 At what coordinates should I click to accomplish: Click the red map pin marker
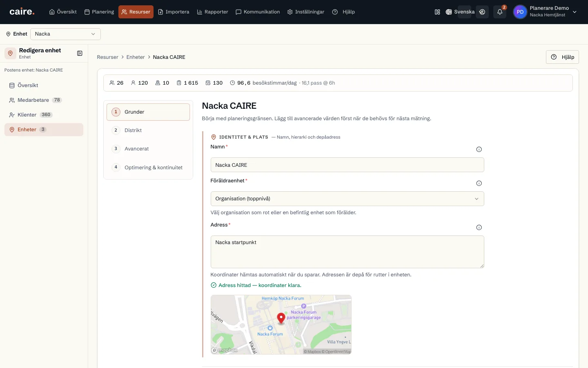point(281,318)
